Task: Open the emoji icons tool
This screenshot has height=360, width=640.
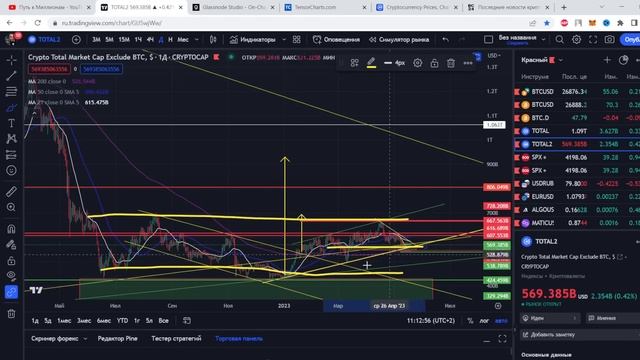Action: coord(11,170)
